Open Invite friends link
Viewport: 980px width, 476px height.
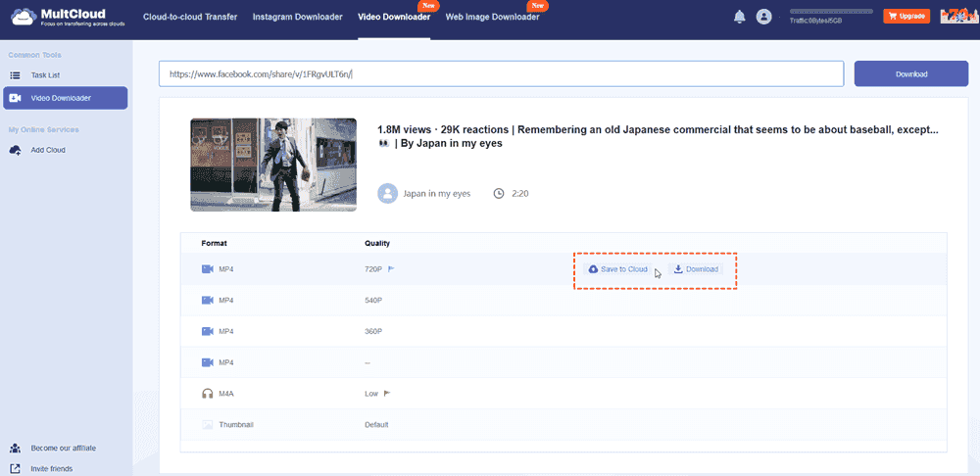(52, 468)
